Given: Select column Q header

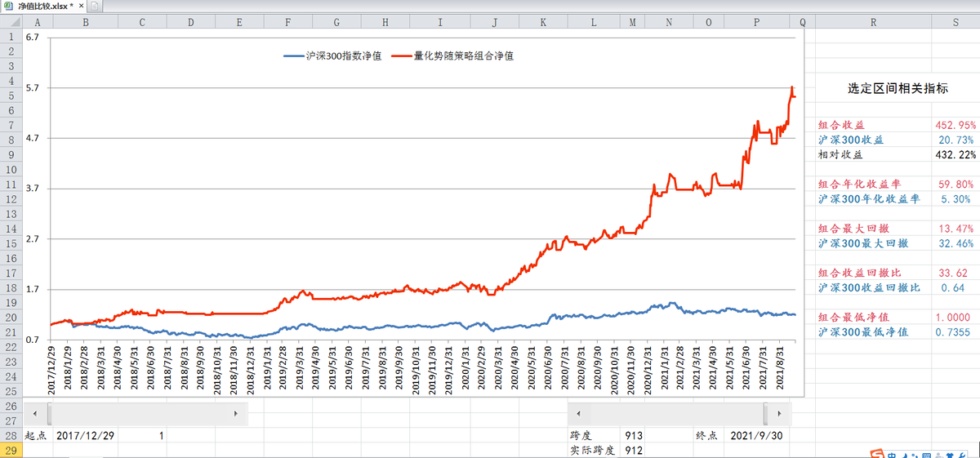Looking at the screenshot, I should coord(803,22).
